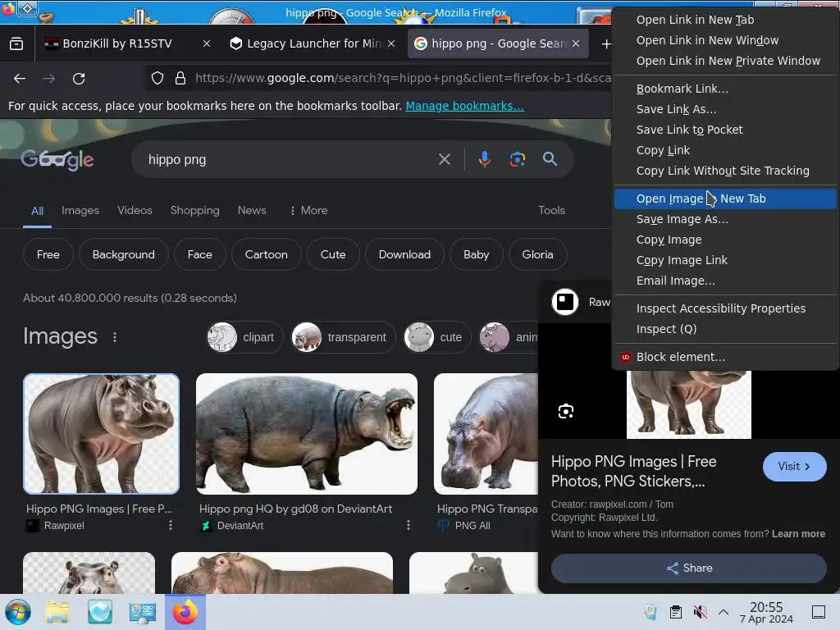Filter results with the Free chip

coord(48,254)
